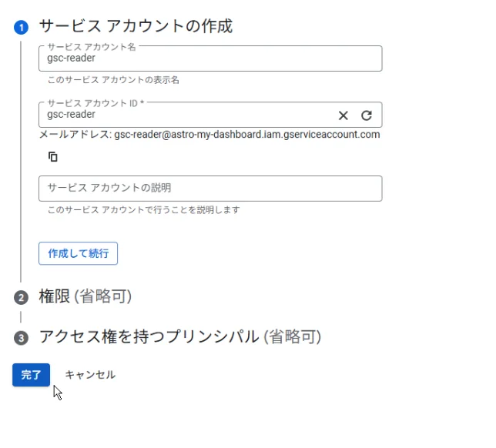
Task: Click the このサービス アカウントの表示名 helper text
Action: [x=113, y=80]
